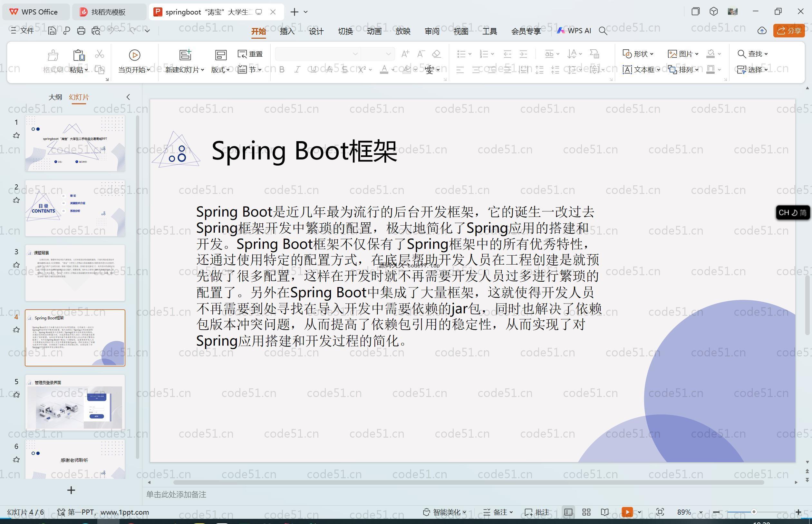Switch to the Design (设计) tab
Image resolution: width=812 pixels, height=524 pixels.
tap(316, 31)
